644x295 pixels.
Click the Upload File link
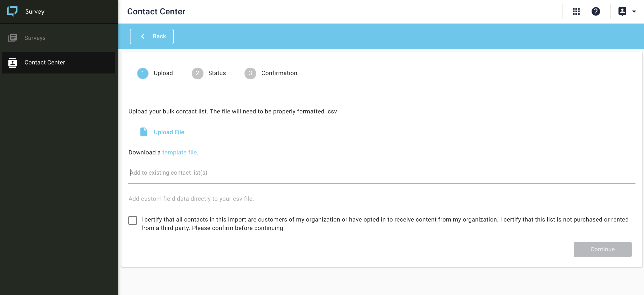(x=169, y=132)
